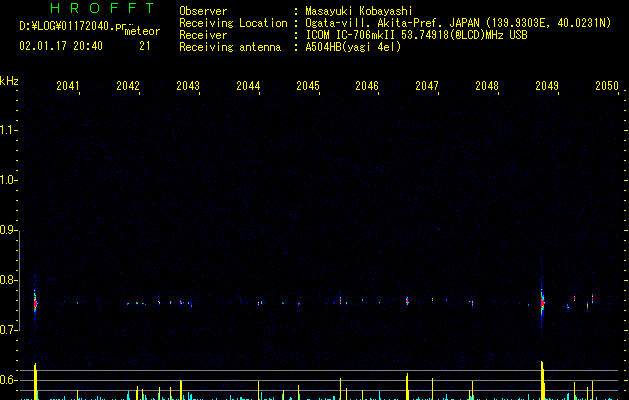Click the kHz axis unit label
This screenshot has width=629, height=400.
(x=9, y=81)
